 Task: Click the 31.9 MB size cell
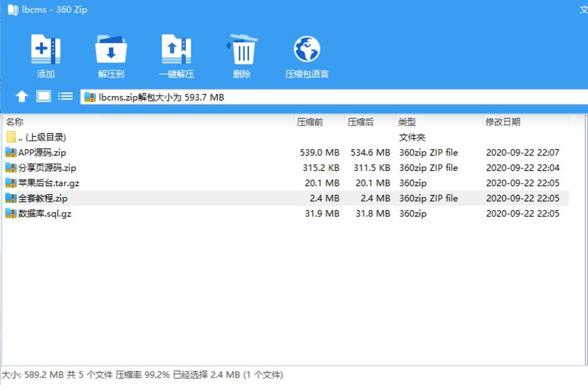(x=322, y=214)
